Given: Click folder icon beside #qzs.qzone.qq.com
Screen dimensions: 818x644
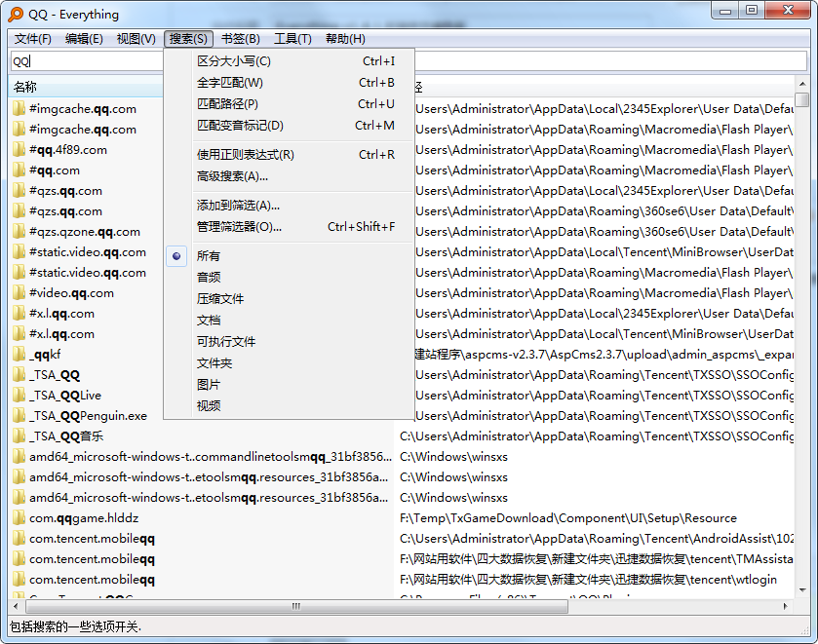Looking at the screenshot, I should (x=19, y=232).
